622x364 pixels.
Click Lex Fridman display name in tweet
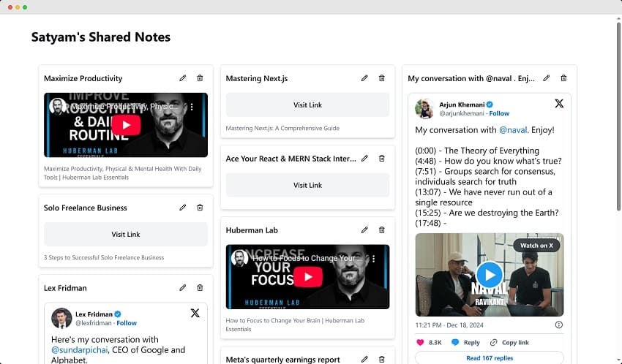94,314
